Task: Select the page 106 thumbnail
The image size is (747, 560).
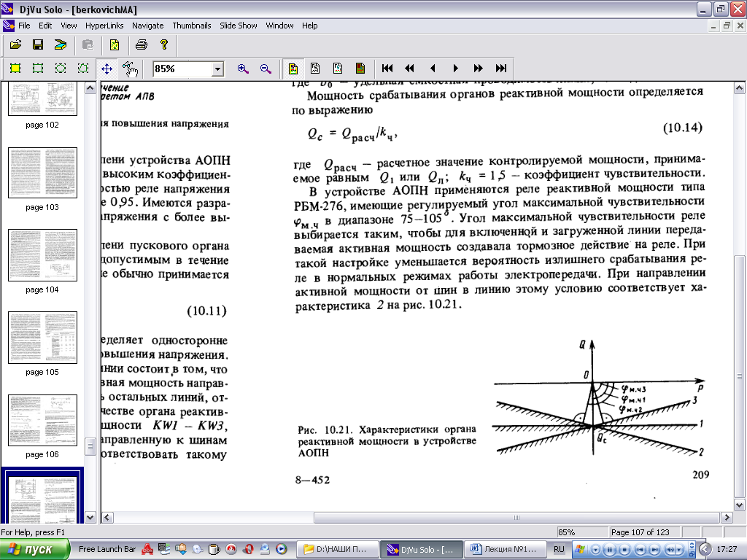Action: click(x=42, y=420)
